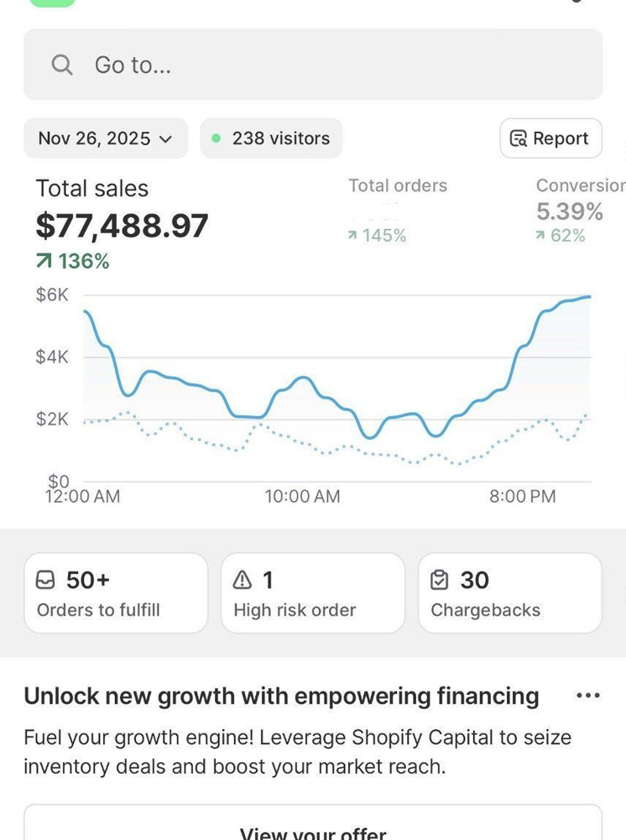Open the three-dot menu on the financing card
The image size is (626, 840).
coord(588,696)
